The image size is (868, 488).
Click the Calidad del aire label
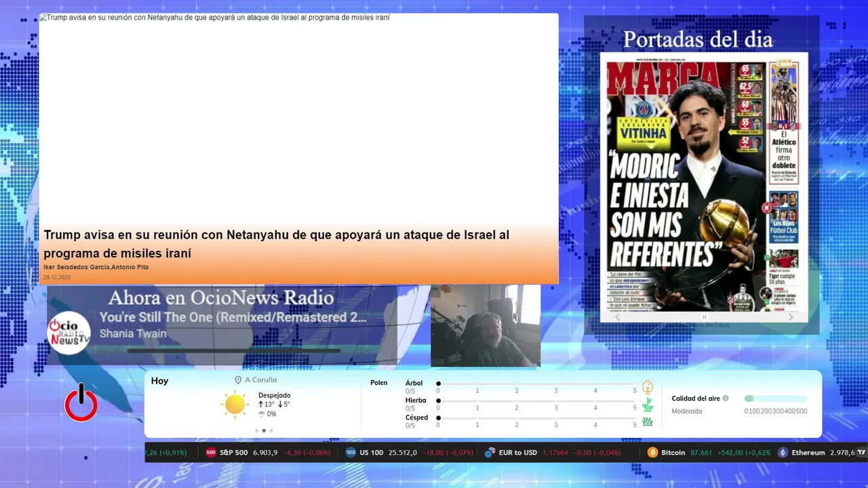pyautogui.click(x=696, y=399)
